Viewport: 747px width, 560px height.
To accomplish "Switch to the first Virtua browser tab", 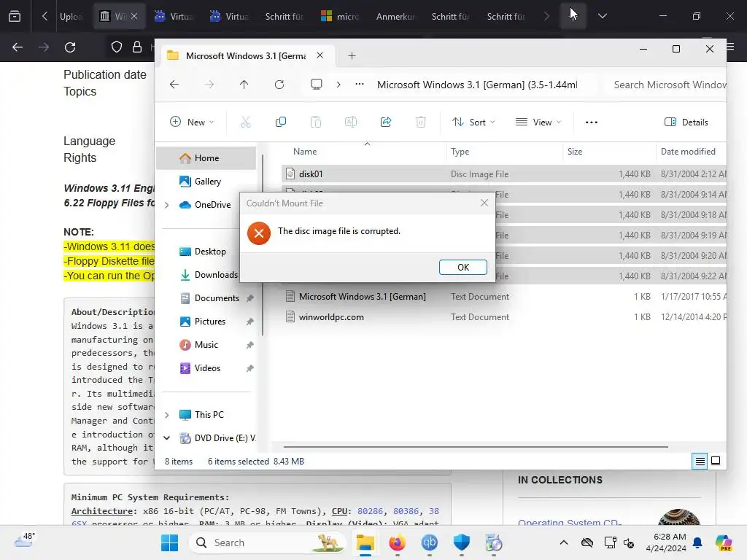I will coord(174,17).
